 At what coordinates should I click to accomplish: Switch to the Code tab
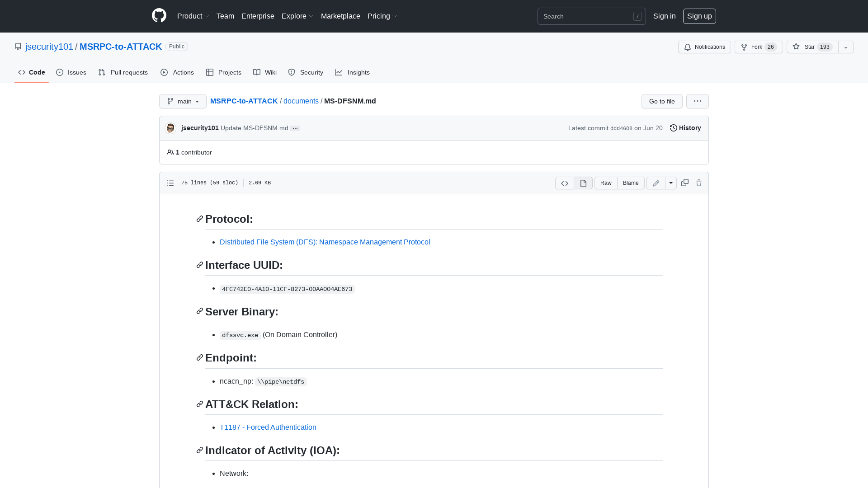tap(32, 72)
